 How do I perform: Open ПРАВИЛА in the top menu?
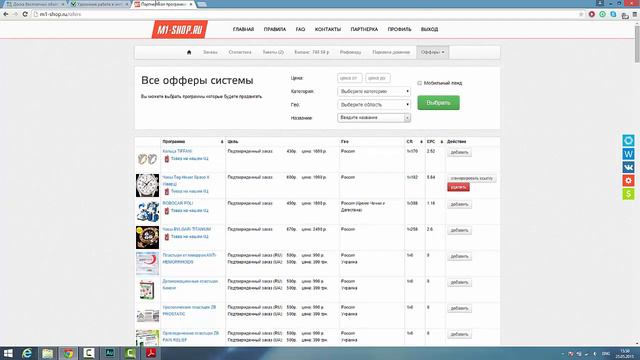275,29
